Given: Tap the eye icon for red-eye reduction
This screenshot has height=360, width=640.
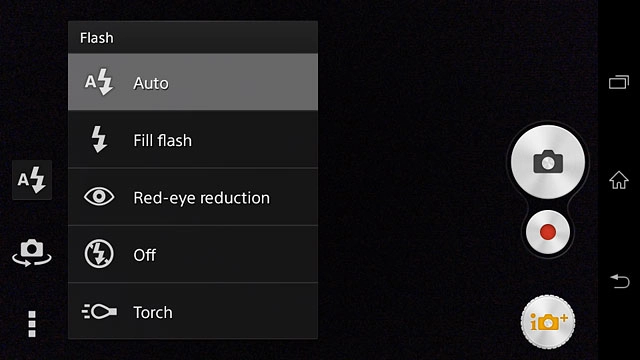Looking at the screenshot, I should coord(99,197).
